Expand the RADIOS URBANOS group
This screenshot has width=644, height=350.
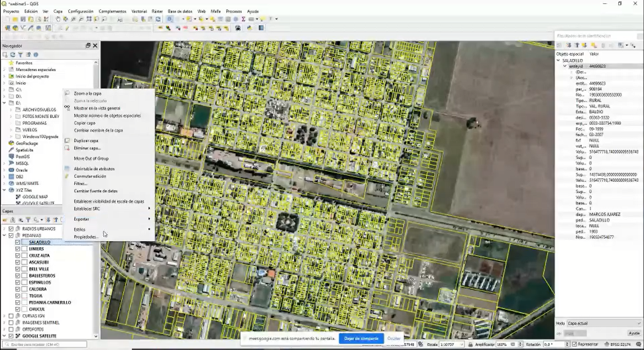pyautogui.click(x=5, y=229)
